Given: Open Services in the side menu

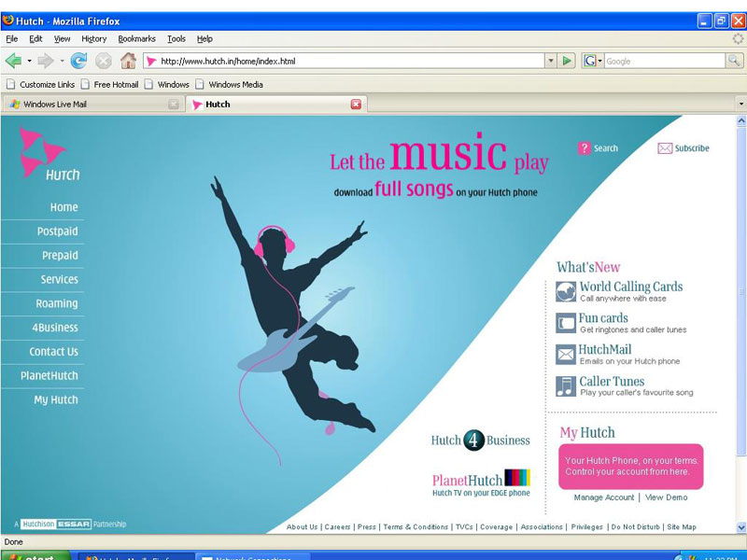Looking at the screenshot, I should point(59,279).
